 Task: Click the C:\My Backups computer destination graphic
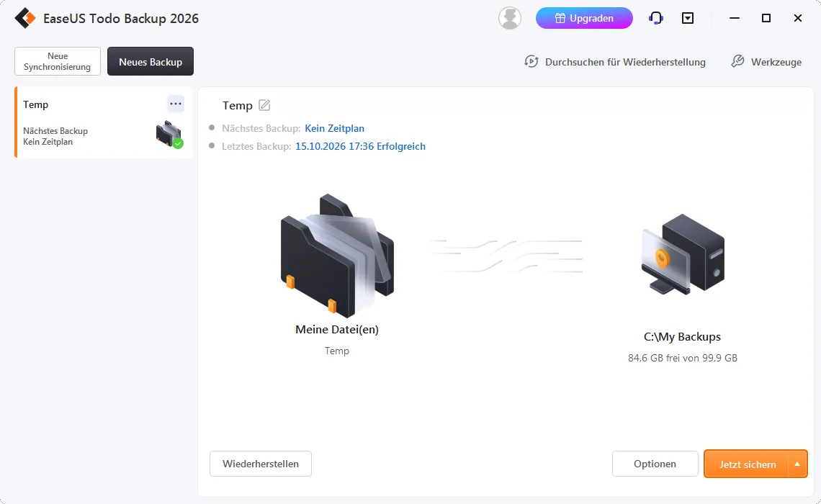[x=683, y=254]
